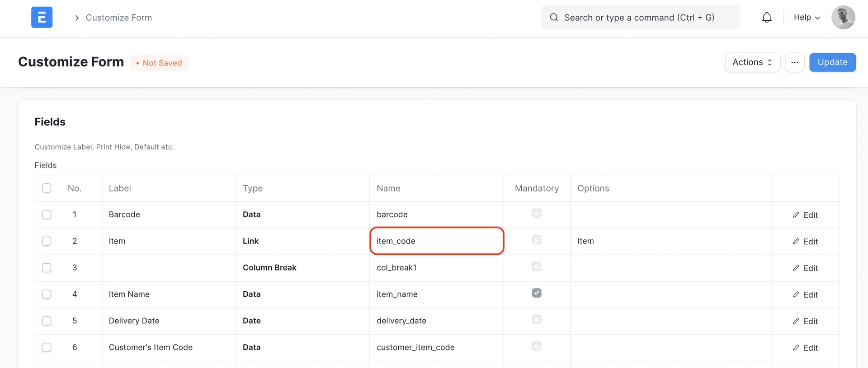Open the Actions dropdown
Screen dimensions: 868x368
click(x=752, y=62)
